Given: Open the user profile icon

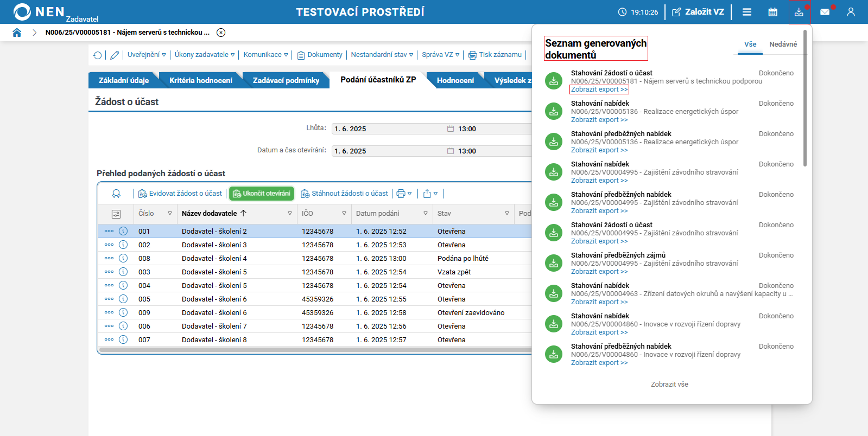Looking at the screenshot, I should click(851, 12).
